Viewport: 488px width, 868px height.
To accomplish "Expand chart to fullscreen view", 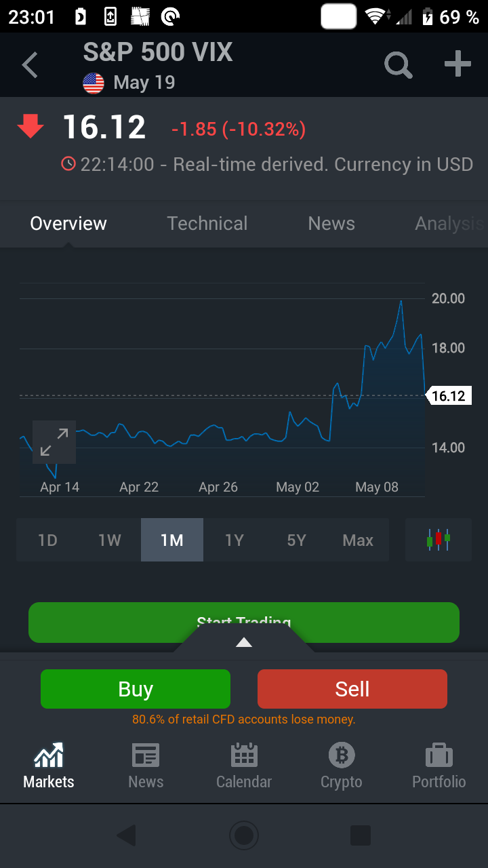I will (x=54, y=442).
